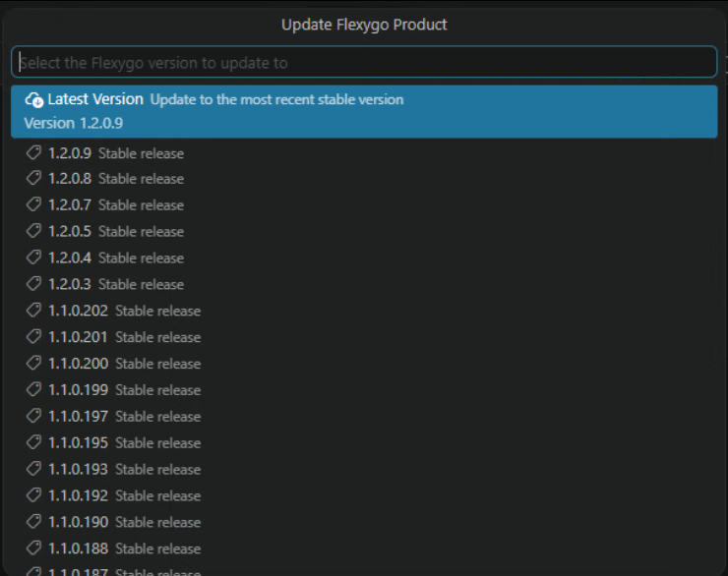
Task: Click the tag icon for 1.1.0.190
Action: point(33,522)
